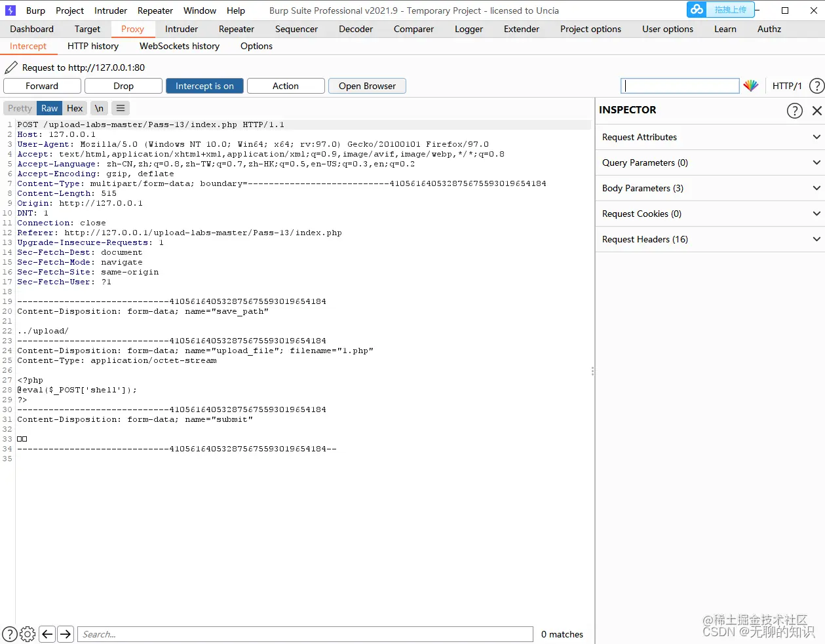The image size is (825, 644).
Task: Open the Project options tab
Action: (590, 29)
